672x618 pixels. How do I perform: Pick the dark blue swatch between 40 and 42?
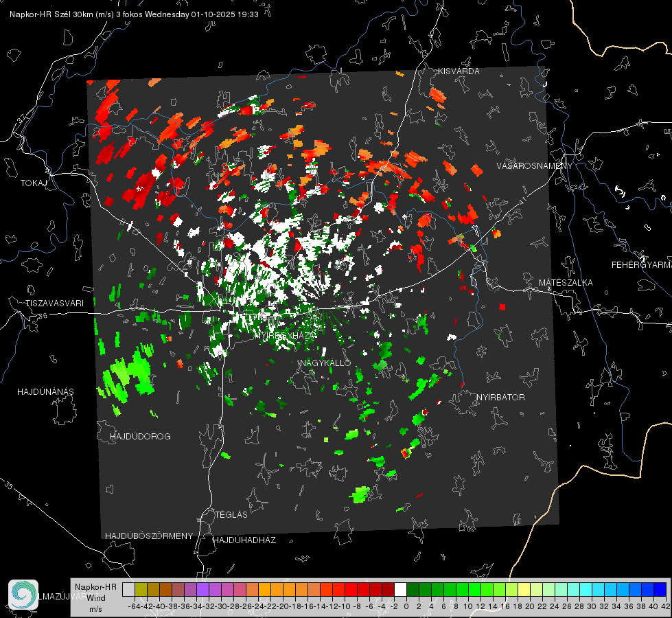660,590
